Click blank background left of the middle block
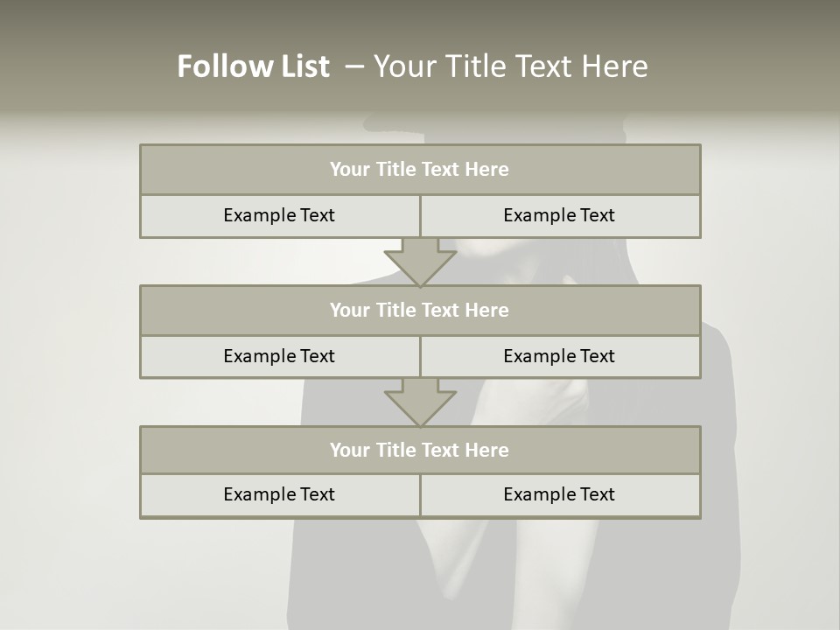Viewport: 840px width, 630px height. 70,332
